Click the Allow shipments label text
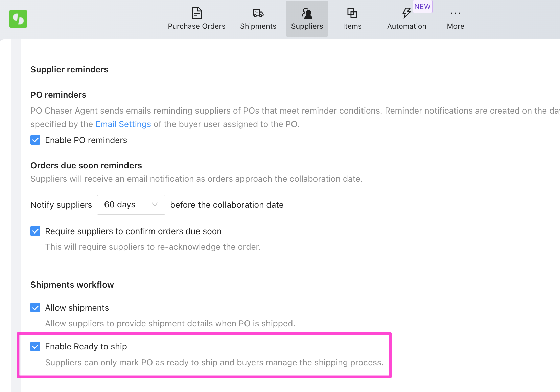Viewport: 560px width, 392px height. 77,308
